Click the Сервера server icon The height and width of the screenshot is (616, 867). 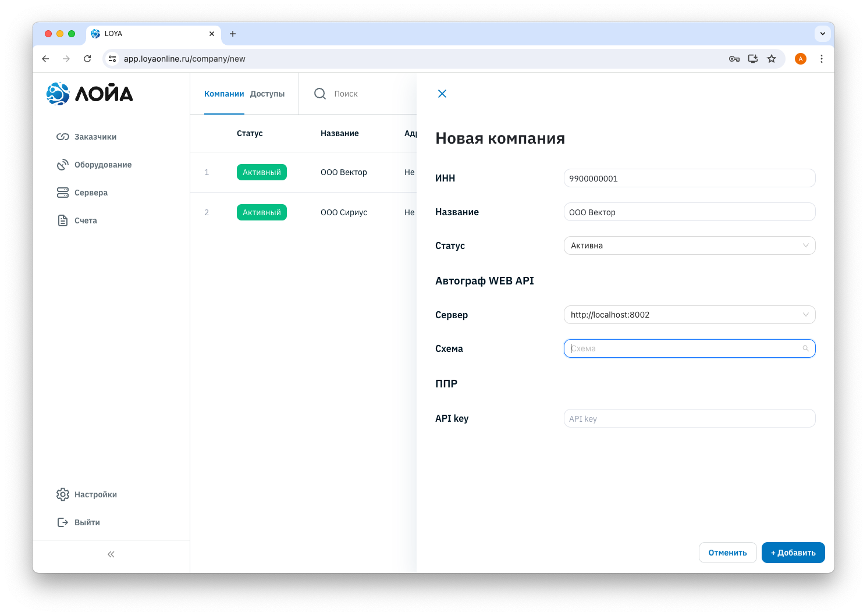(x=63, y=193)
